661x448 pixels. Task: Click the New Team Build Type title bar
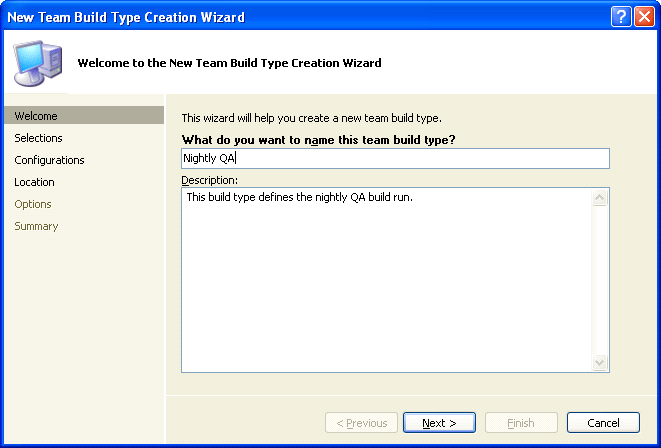pos(300,17)
